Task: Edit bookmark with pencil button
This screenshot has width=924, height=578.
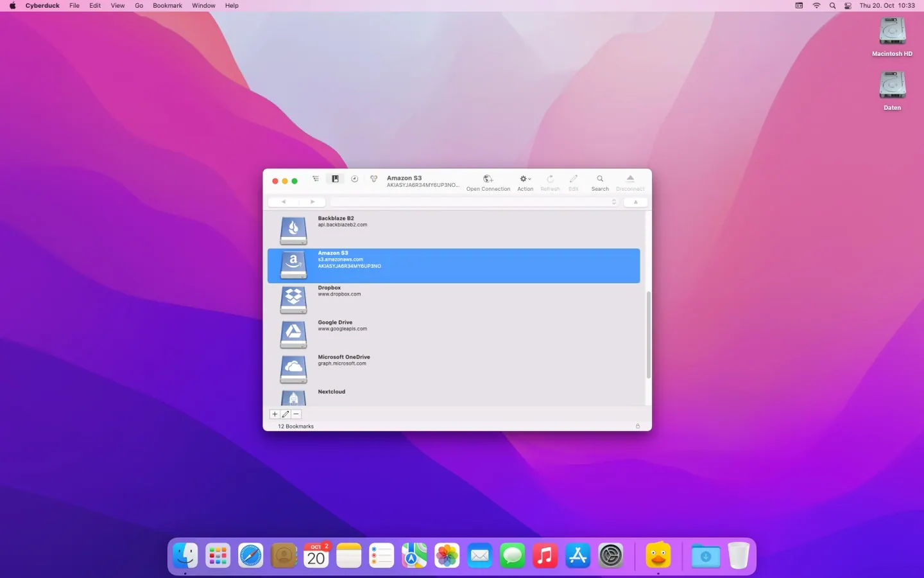Action: pyautogui.click(x=286, y=414)
